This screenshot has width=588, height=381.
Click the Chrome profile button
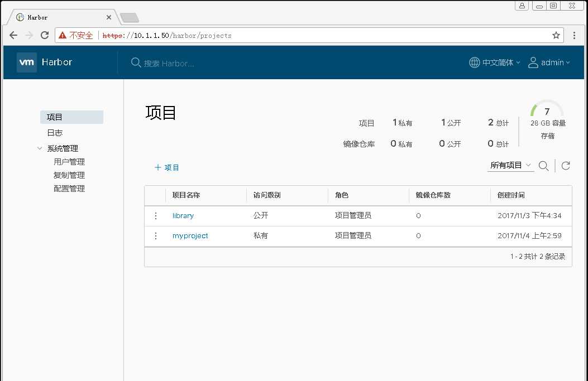click(522, 5)
